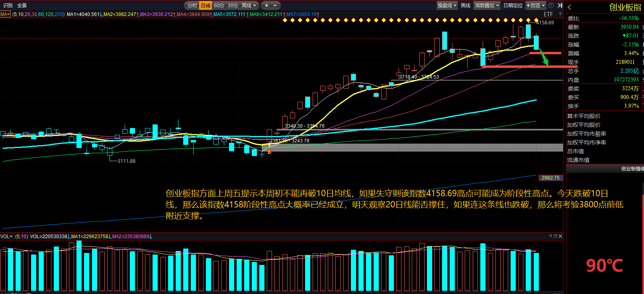Screen dimensions: 644x294
Task: Click the 涨幅 value -2.15%
Action: 630,45
